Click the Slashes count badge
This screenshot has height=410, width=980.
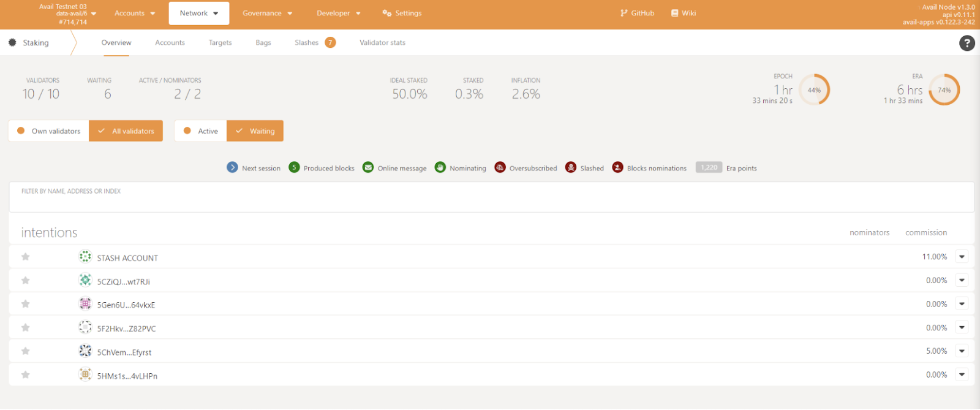pos(330,42)
